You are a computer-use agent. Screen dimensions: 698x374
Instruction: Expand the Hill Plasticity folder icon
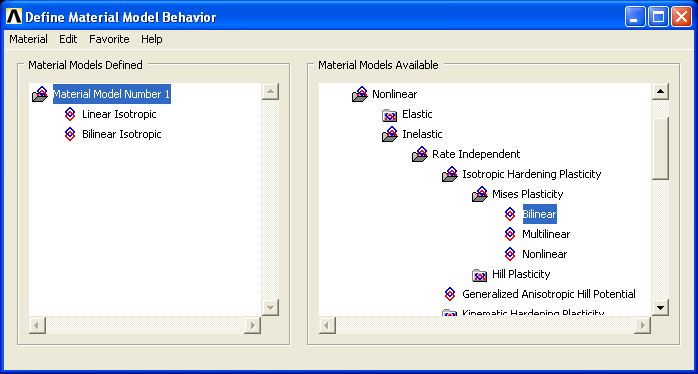click(x=479, y=275)
